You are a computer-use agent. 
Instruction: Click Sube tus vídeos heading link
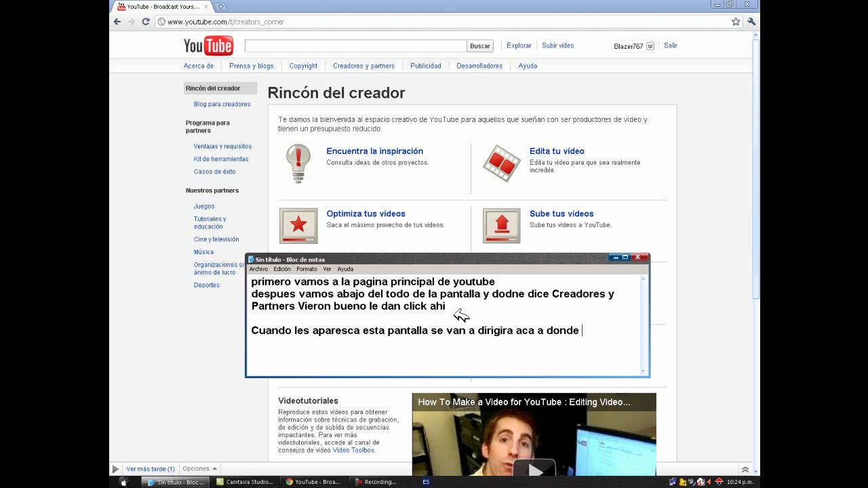(x=561, y=213)
